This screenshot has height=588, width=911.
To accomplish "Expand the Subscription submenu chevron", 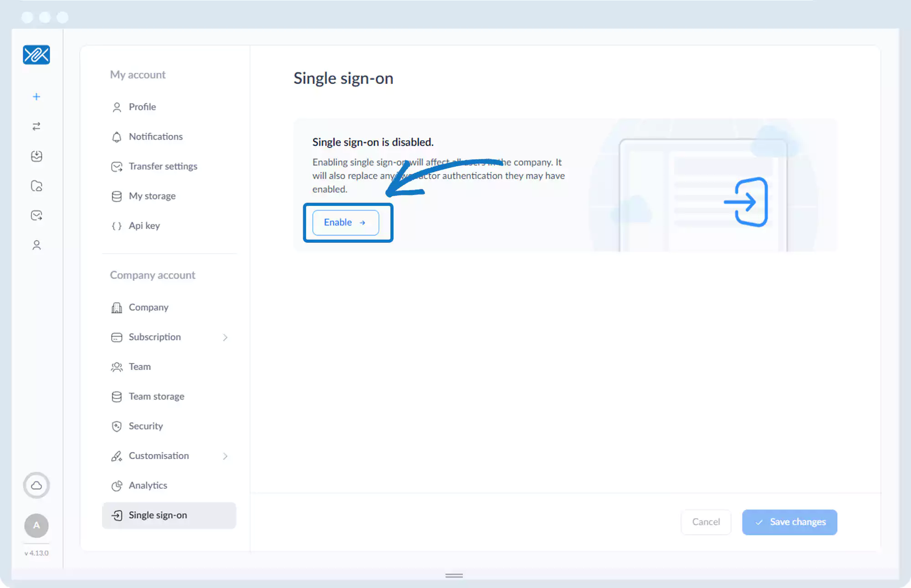I will tap(225, 337).
